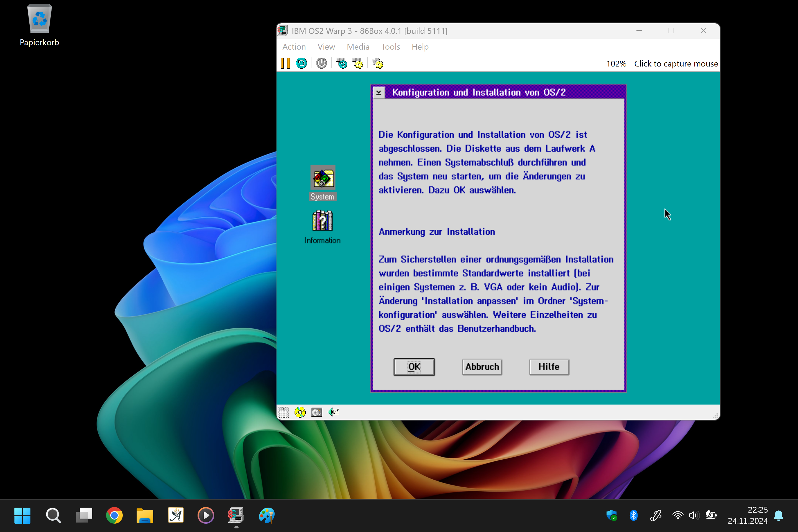This screenshot has height=532, width=798.
Task: Send Ctrl+Alt+Esc via toolbar icon
Action: tap(358, 63)
